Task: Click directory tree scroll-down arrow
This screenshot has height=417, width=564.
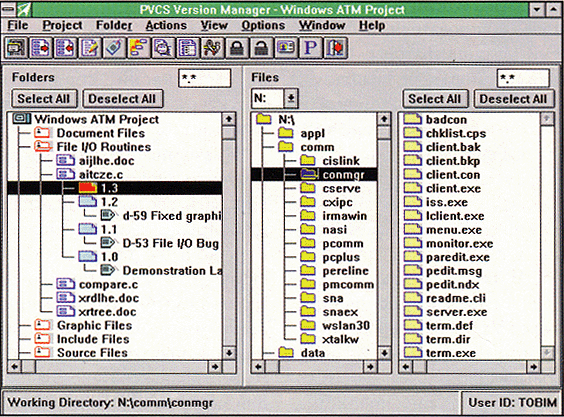Action: click(384, 353)
